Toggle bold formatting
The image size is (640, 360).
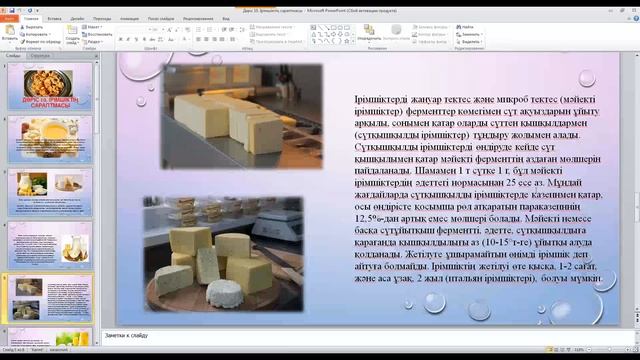(x=121, y=40)
